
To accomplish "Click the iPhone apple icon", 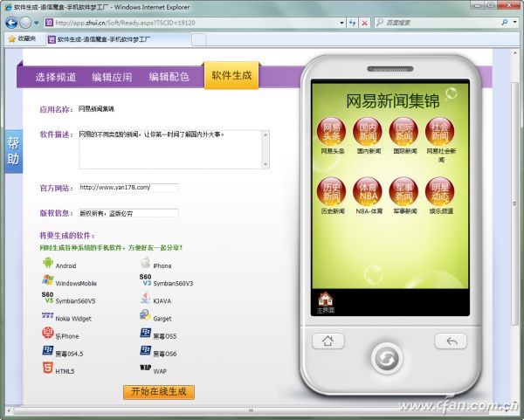I will click(x=145, y=263).
